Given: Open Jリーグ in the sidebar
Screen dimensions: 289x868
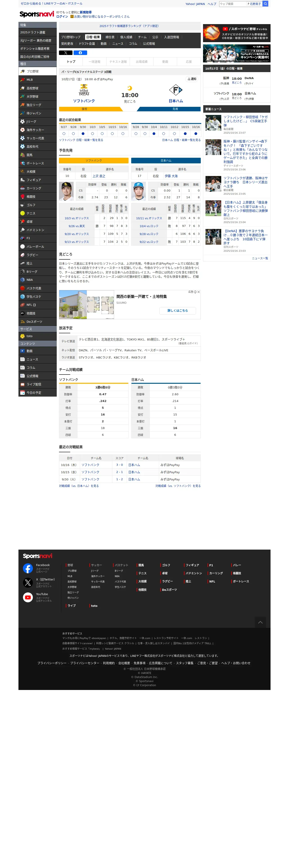Looking at the screenshot, I should pyautogui.click(x=37, y=122).
